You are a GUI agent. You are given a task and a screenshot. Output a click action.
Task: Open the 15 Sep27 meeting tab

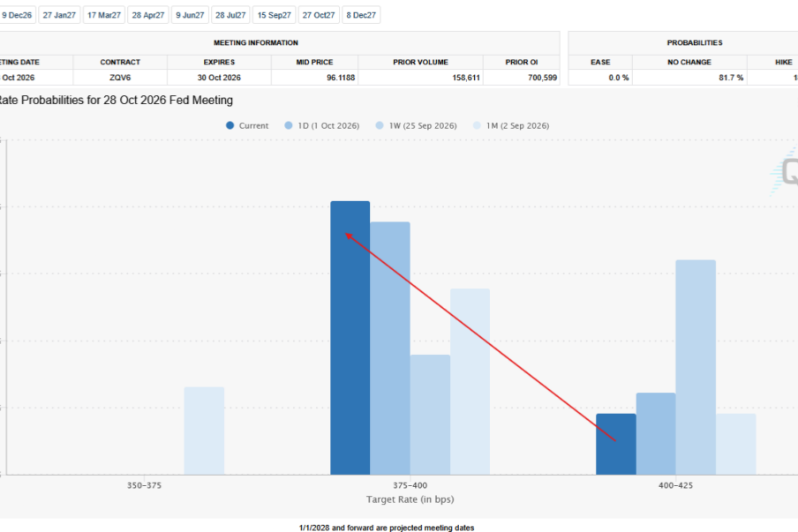click(274, 15)
